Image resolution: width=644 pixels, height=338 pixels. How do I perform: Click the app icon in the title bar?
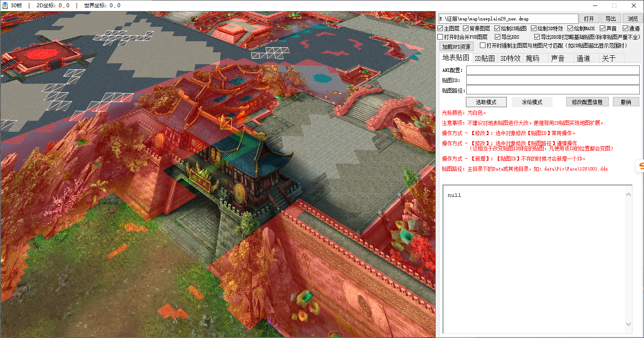coord(5,6)
